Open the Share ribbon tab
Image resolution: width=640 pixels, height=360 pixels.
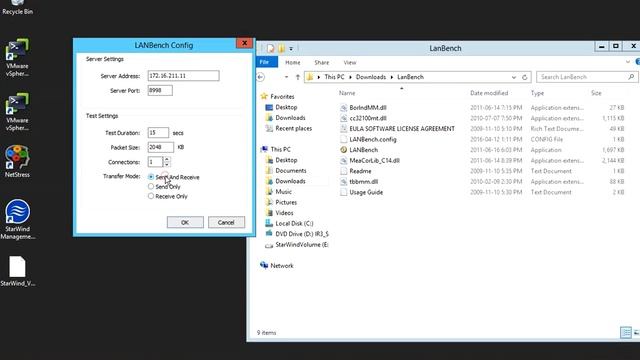tap(322, 62)
